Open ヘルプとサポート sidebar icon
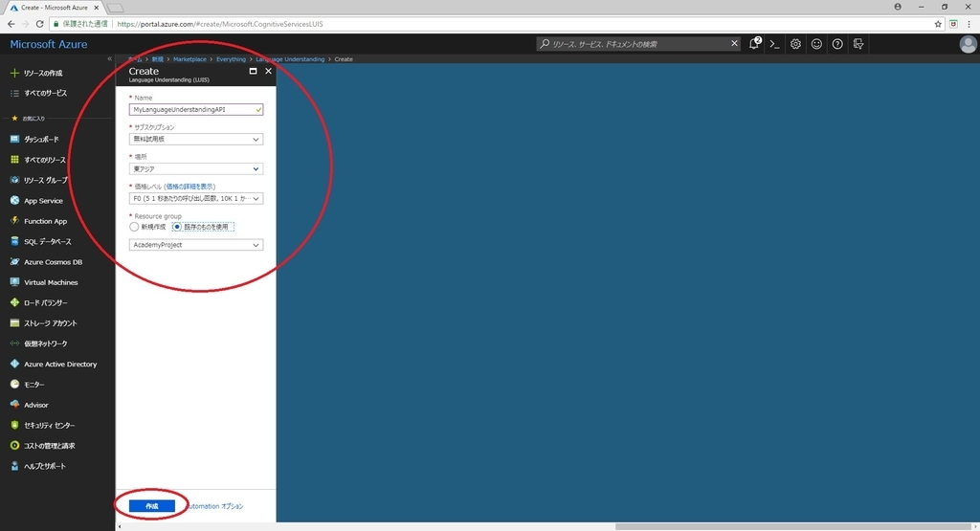The image size is (980, 531). [x=14, y=466]
